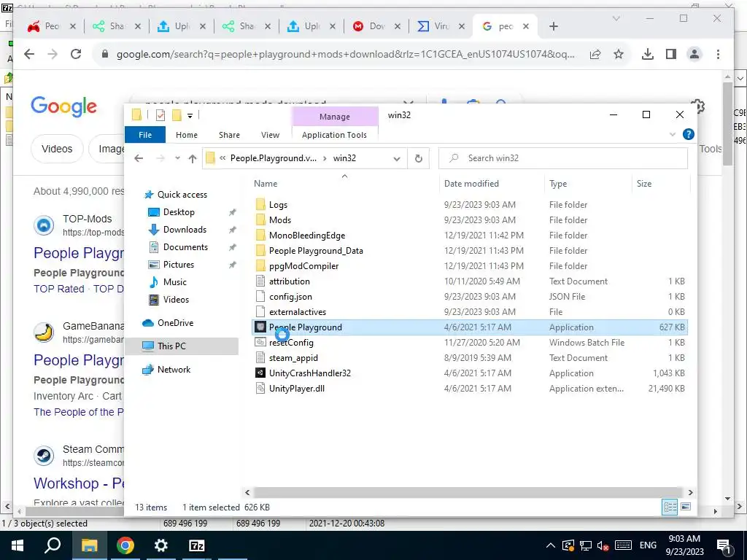Click the Chrome address bar URL
747x560 pixels.
pyautogui.click(x=345, y=54)
